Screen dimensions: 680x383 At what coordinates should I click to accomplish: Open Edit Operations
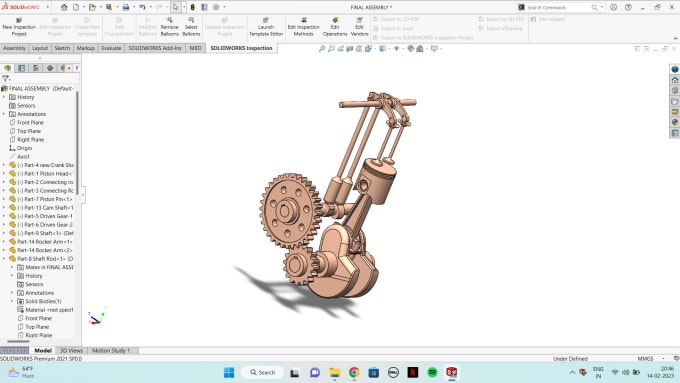(x=335, y=27)
